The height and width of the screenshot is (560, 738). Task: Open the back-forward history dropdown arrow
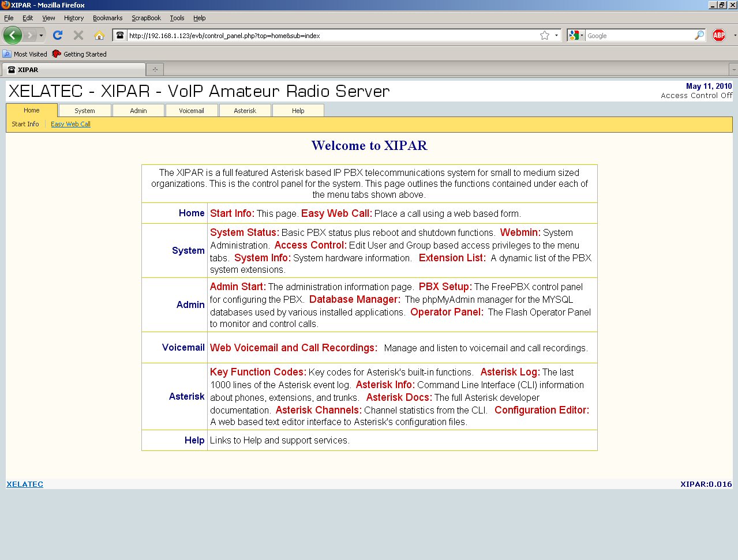click(41, 35)
